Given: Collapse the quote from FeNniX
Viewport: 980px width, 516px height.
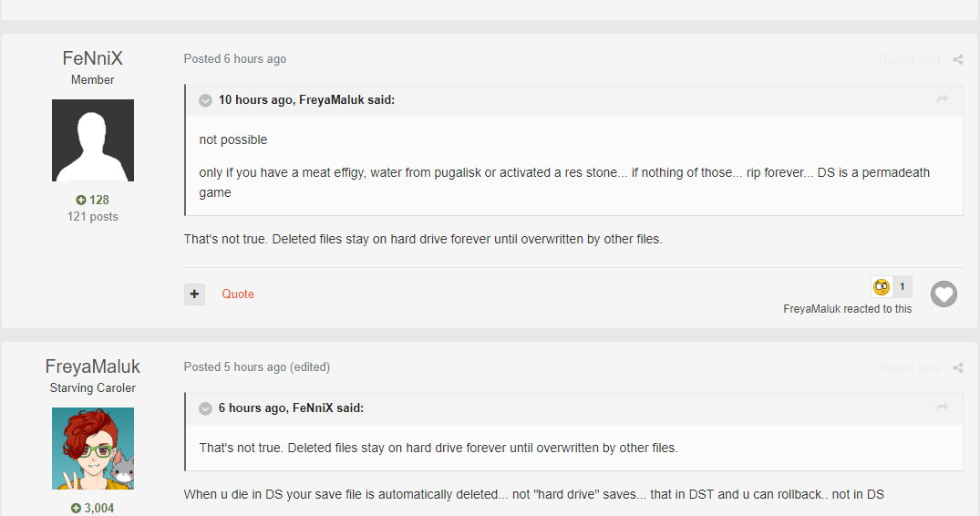Looking at the screenshot, I should coord(206,408).
